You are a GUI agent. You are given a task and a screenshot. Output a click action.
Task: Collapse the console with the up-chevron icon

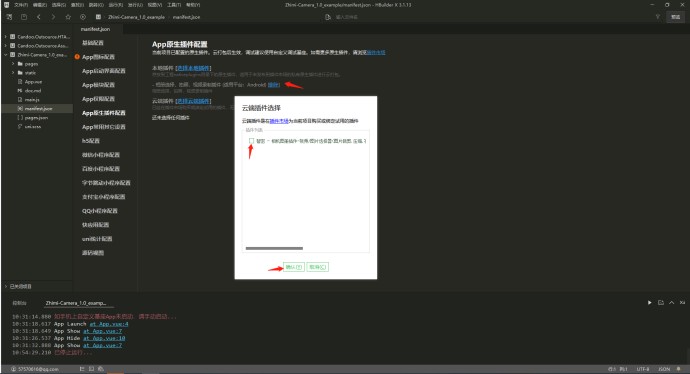(672, 303)
